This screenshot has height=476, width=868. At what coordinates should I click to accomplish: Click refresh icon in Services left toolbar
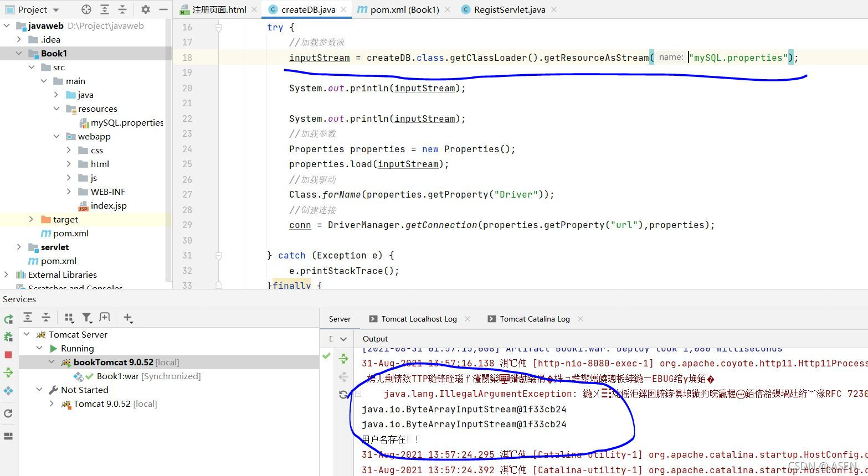click(8, 413)
